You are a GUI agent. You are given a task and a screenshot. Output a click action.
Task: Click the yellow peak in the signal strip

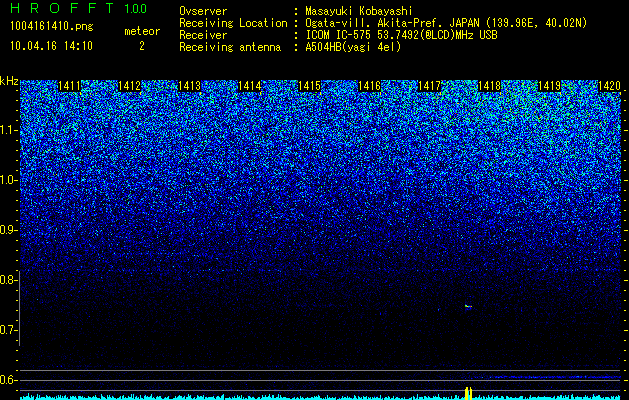[x=468, y=394]
